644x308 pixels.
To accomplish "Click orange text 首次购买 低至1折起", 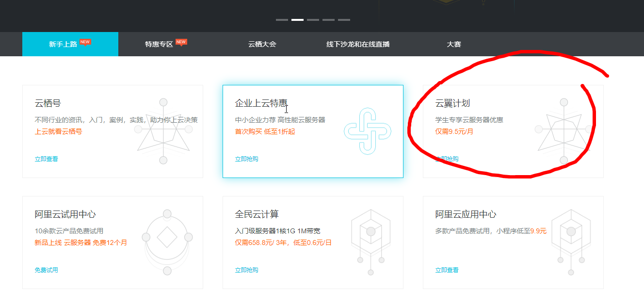I will click(x=265, y=131).
